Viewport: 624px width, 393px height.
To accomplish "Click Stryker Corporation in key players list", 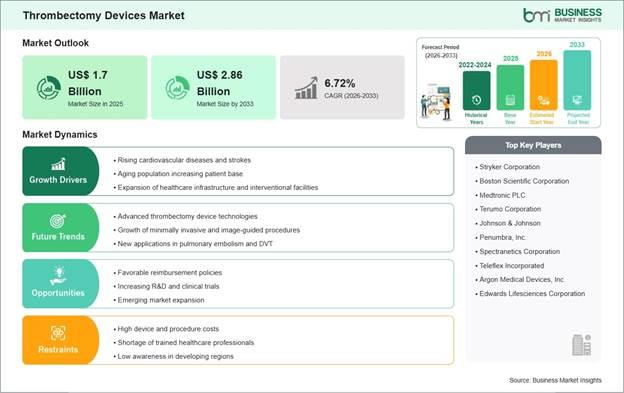I will pos(509,167).
